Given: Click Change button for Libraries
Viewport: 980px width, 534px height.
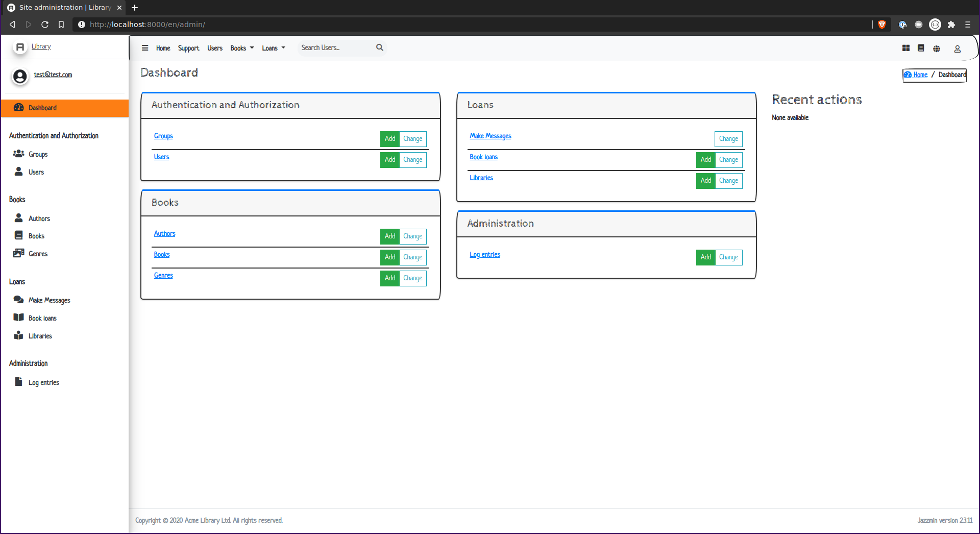Looking at the screenshot, I should click(x=729, y=181).
